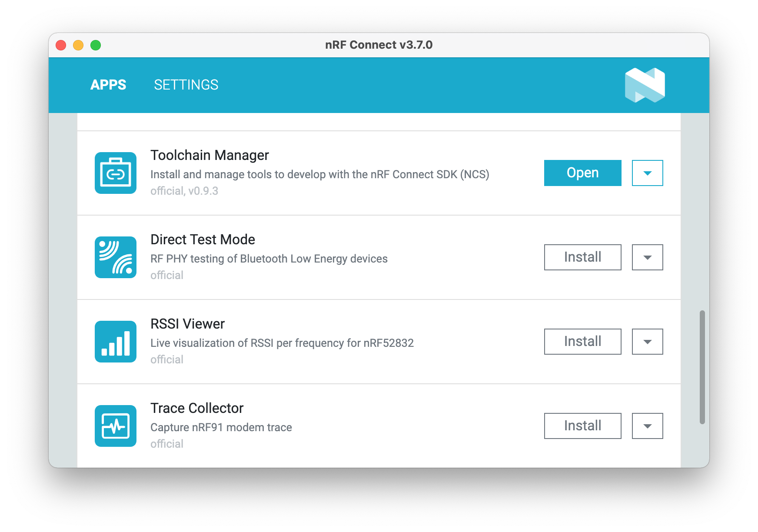The image size is (758, 532).
Task: Click the Nordic Semiconductor logo
Action: (645, 85)
